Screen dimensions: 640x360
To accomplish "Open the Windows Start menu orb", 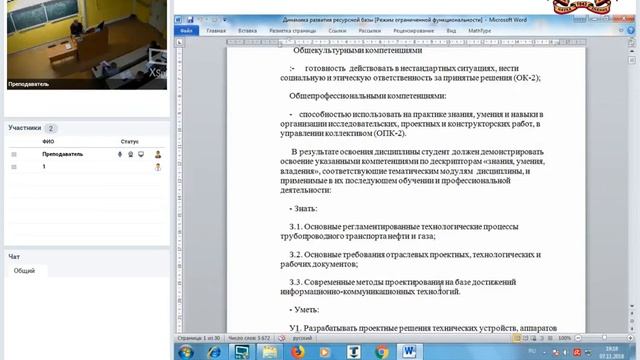I will 186,352.
